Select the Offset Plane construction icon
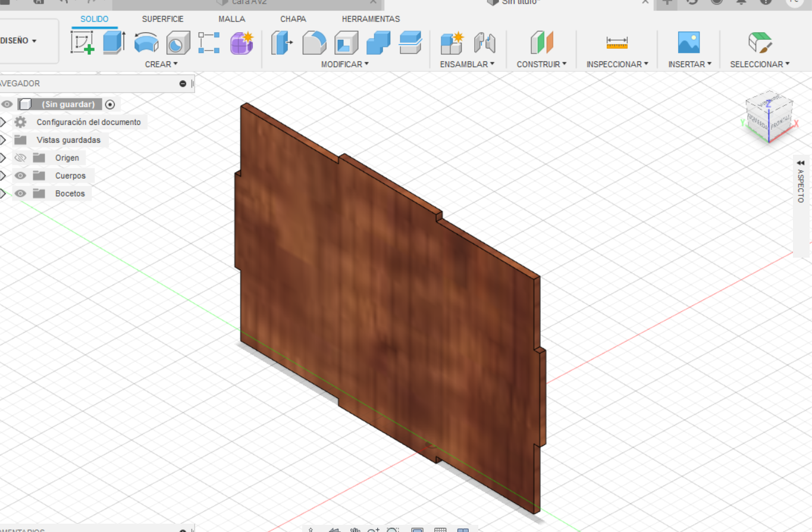This screenshot has width=812, height=532. point(542,43)
